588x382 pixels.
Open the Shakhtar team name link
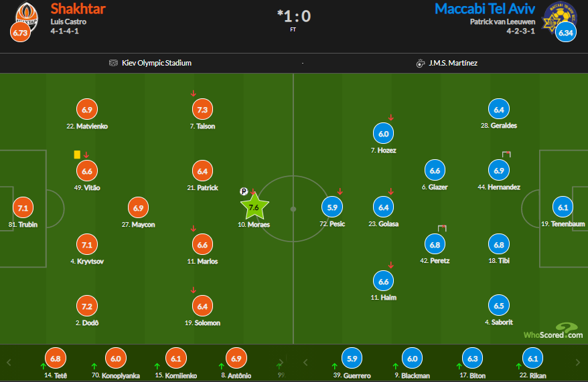pyautogui.click(x=78, y=9)
